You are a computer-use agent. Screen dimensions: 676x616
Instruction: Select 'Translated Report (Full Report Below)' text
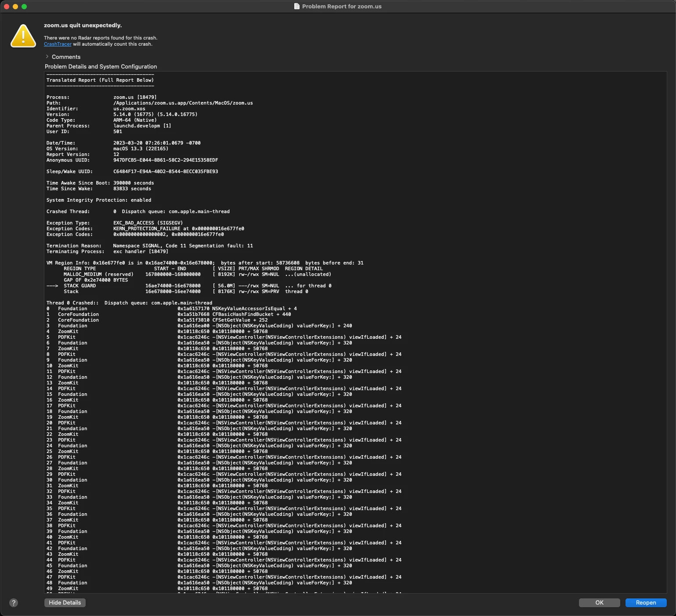pyautogui.click(x=100, y=80)
